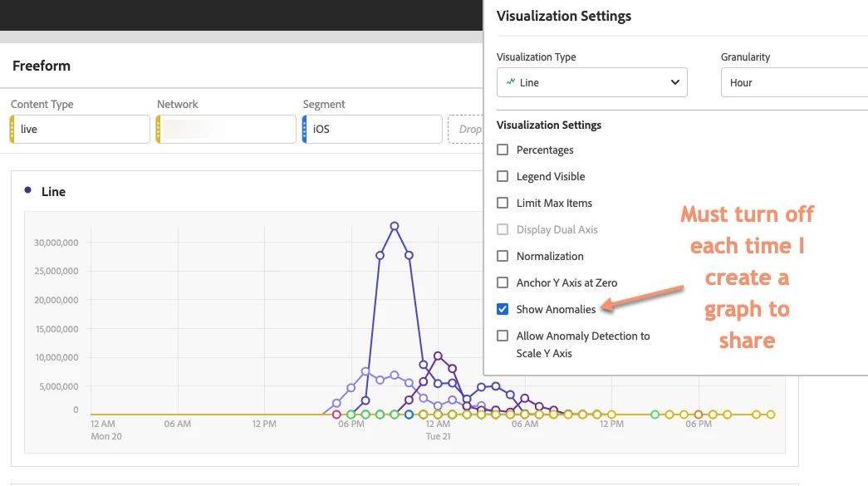Click the blue drag handle on the iOS segment
This screenshot has height=486, width=868.
[305, 129]
